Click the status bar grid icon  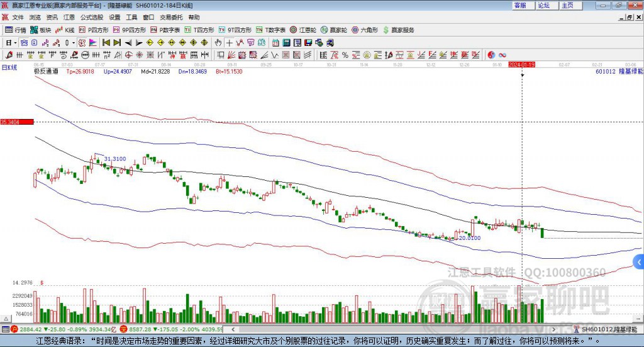click(x=5, y=329)
